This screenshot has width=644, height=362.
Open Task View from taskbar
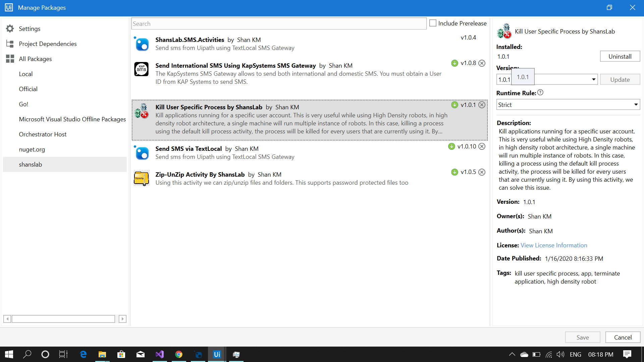pos(63,354)
